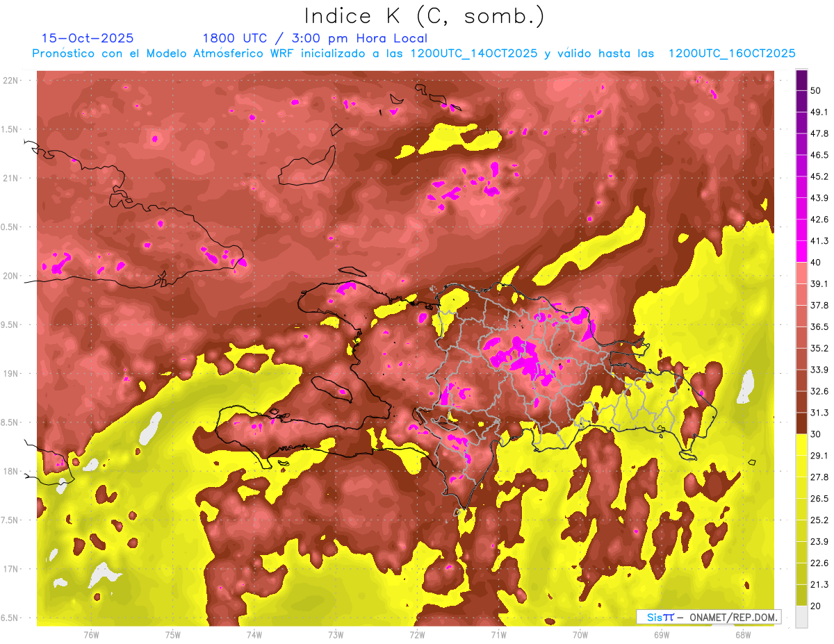Click the 1200UTC_16OCT2025 valid-until time
Viewport: 834px width, 644px height.
(x=731, y=53)
